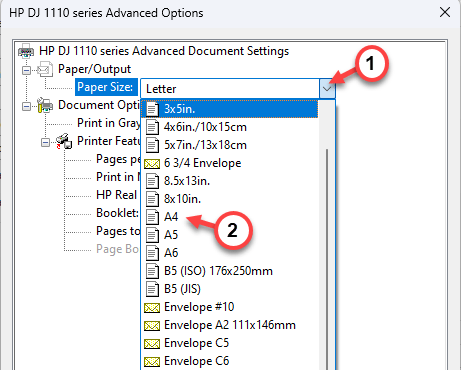Select Printer Features tree item
Screen dimensions: 461x370
(x=109, y=141)
